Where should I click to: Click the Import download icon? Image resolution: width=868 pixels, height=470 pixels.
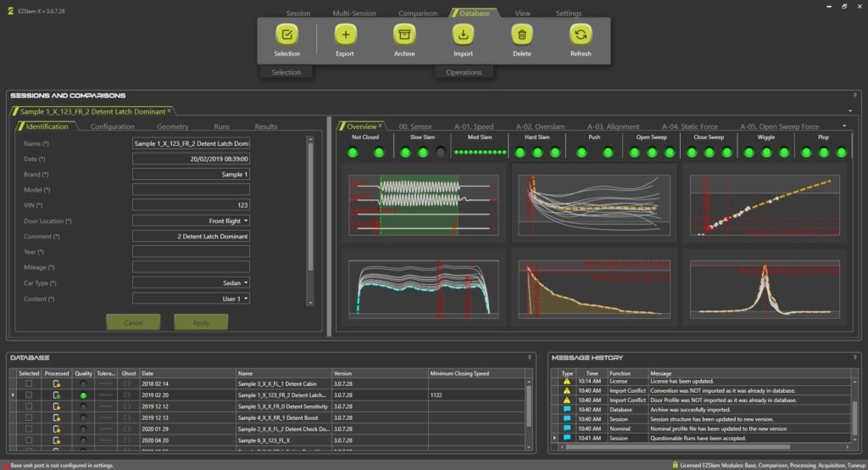coord(463,35)
